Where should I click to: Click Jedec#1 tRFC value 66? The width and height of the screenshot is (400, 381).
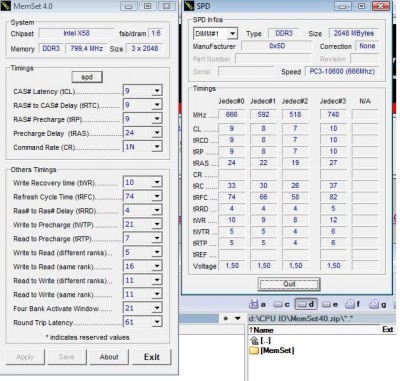(263, 197)
